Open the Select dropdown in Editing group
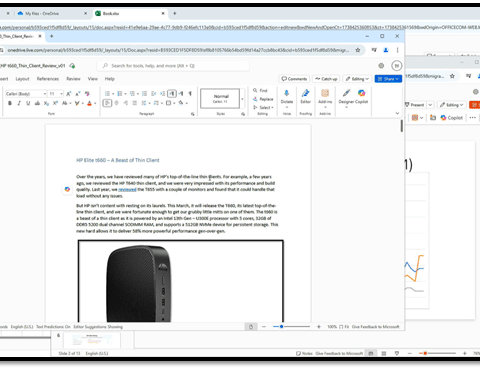480x370 pixels. click(263, 107)
